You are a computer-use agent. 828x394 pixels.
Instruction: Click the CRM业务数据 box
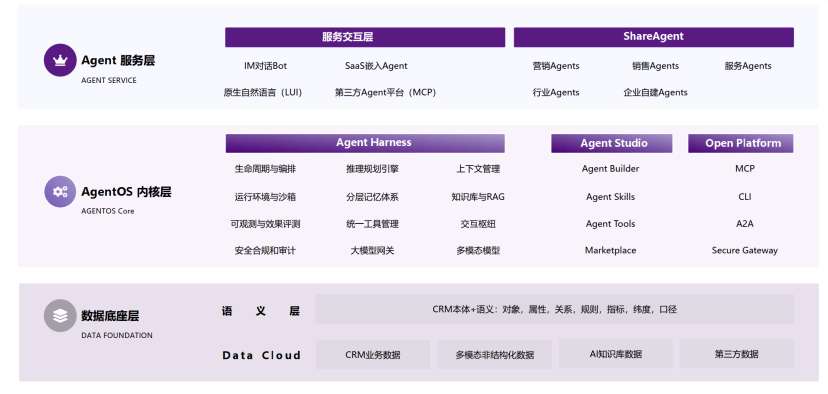click(x=373, y=354)
